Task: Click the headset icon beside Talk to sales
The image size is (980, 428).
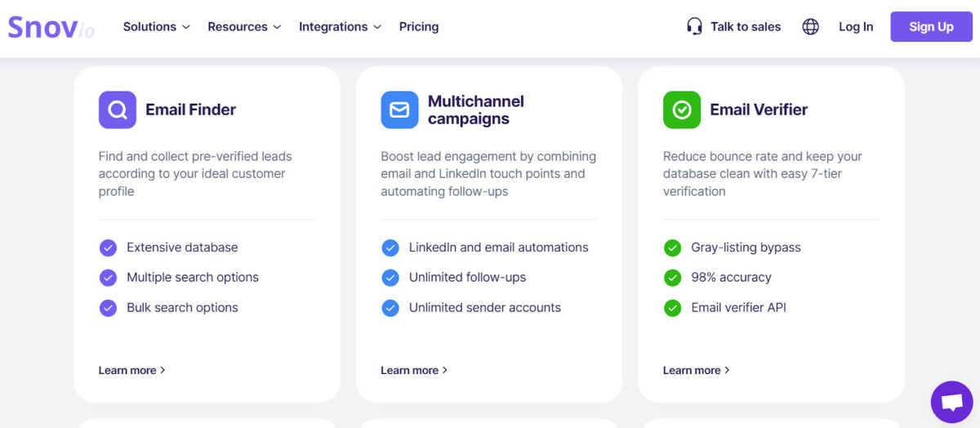Action: coord(694,27)
